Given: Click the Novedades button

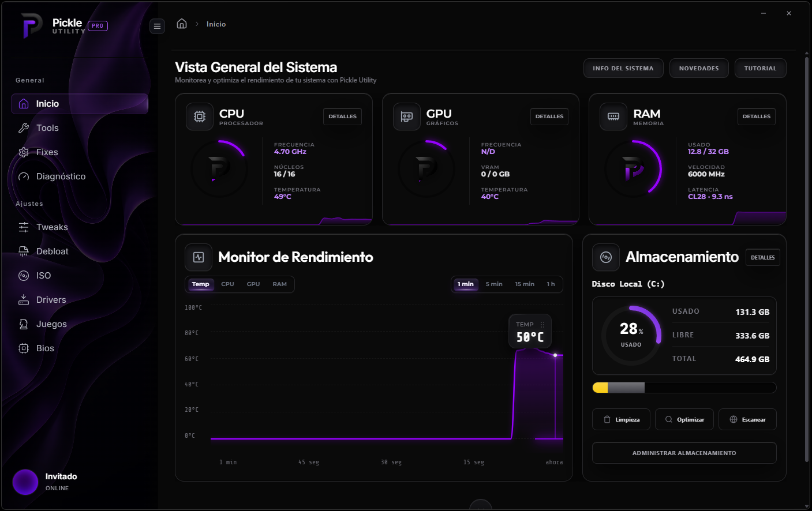Looking at the screenshot, I should click(699, 68).
